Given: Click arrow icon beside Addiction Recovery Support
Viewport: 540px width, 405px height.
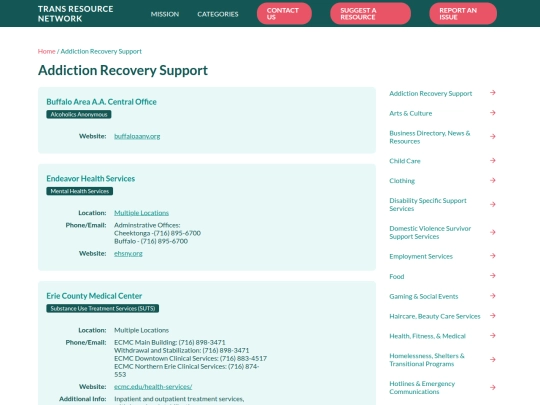Looking at the screenshot, I should click(x=493, y=93).
